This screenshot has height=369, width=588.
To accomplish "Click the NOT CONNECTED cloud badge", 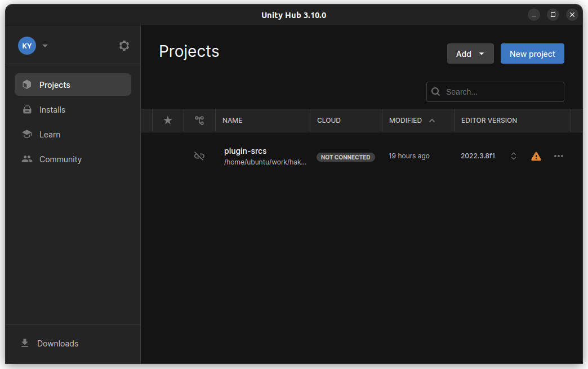I will [x=345, y=157].
